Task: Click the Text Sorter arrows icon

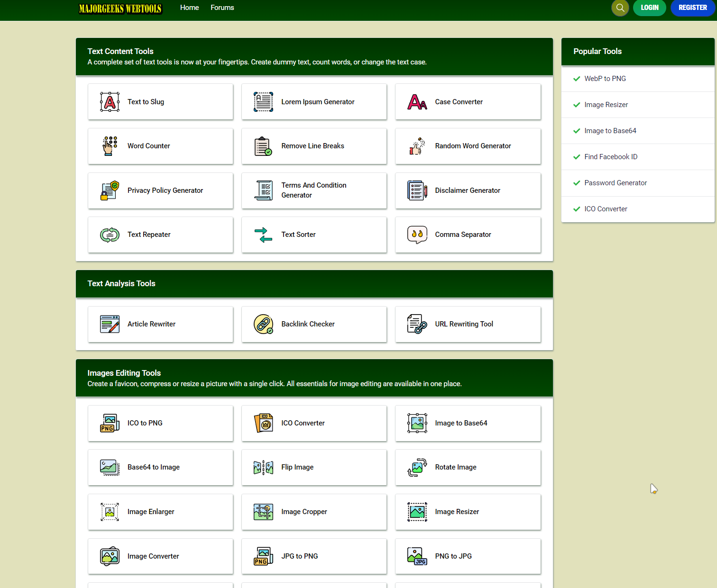Action: [x=263, y=235]
